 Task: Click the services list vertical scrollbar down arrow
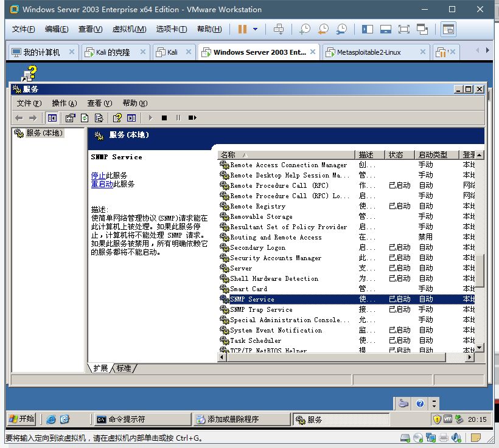(480, 348)
